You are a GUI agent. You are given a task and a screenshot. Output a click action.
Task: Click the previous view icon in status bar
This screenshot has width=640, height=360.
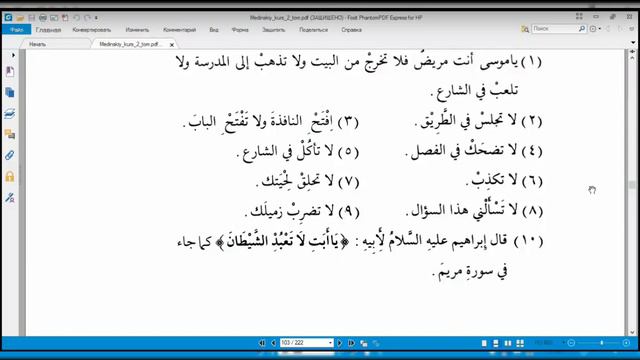[x=364, y=344]
